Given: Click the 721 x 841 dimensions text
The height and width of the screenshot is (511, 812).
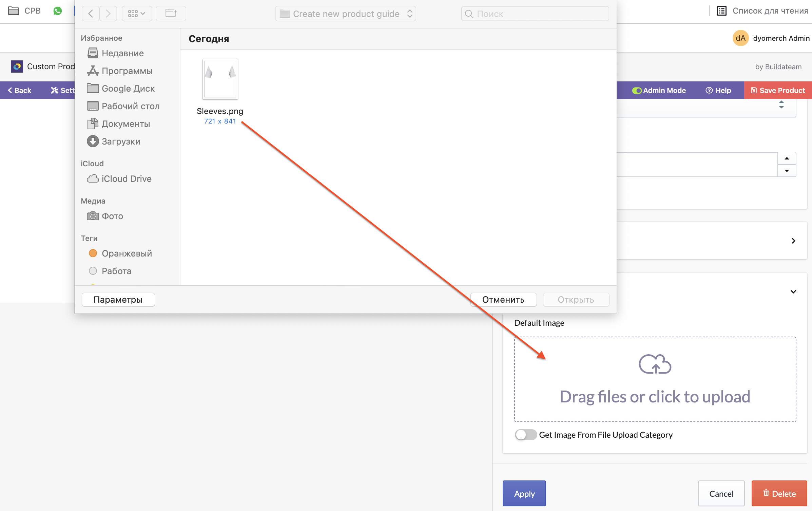Looking at the screenshot, I should tap(220, 121).
